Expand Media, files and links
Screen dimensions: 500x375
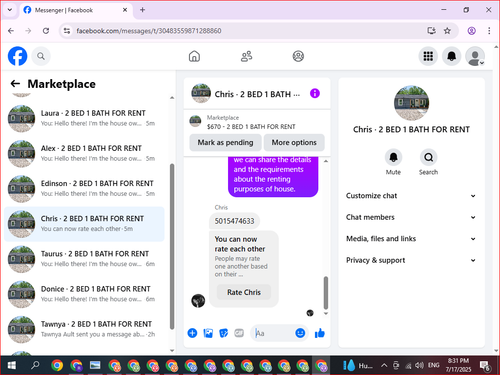[x=411, y=239]
